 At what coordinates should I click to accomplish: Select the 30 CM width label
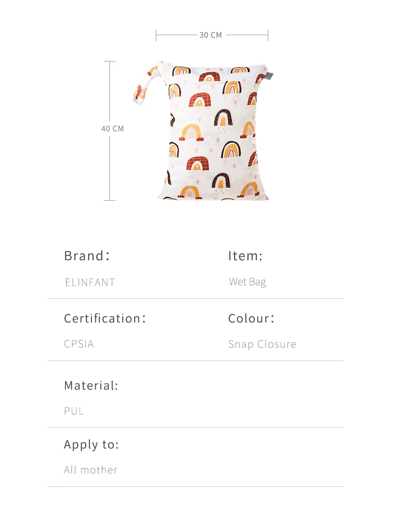click(x=211, y=35)
